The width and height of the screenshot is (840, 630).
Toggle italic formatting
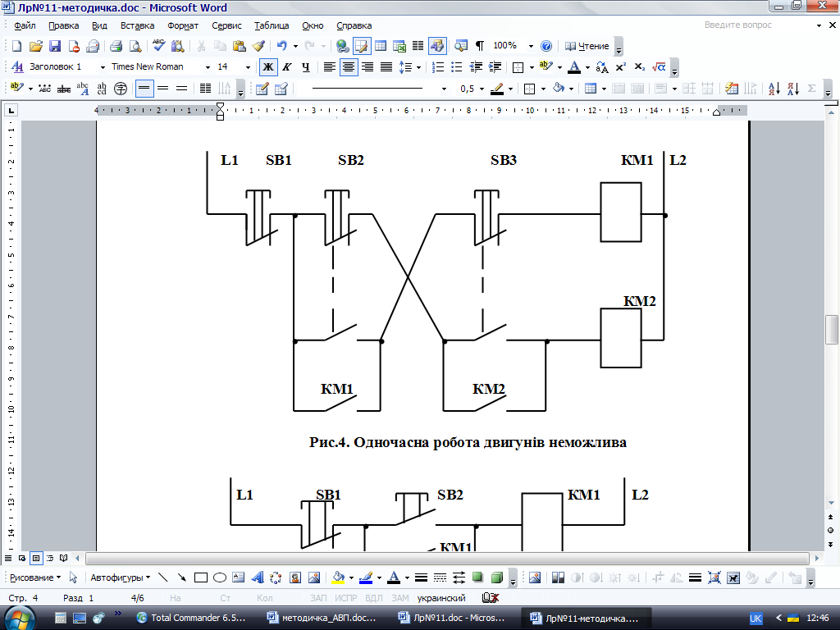[286, 67]
